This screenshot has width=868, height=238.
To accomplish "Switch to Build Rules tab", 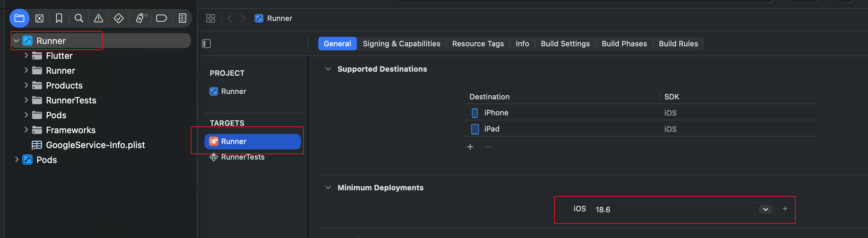I will point(678,44).
